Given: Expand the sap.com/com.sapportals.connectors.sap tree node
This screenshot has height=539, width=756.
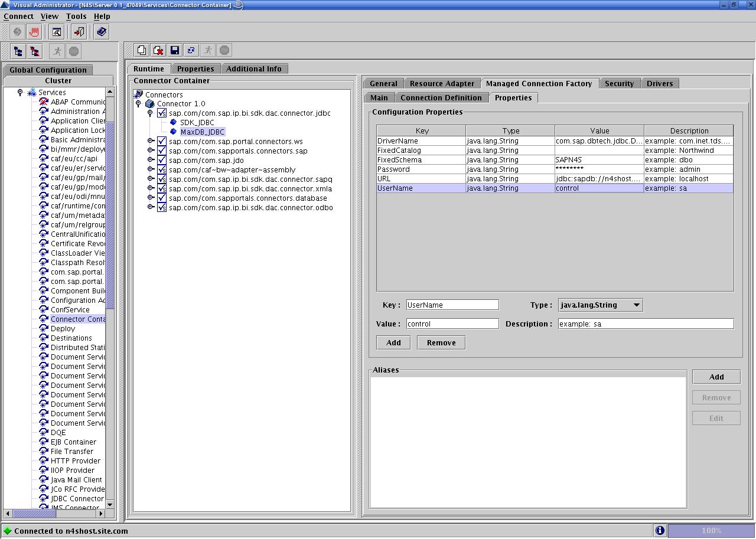Looking at the screenshot, I should pyautogui.click(x=151, y=151).
